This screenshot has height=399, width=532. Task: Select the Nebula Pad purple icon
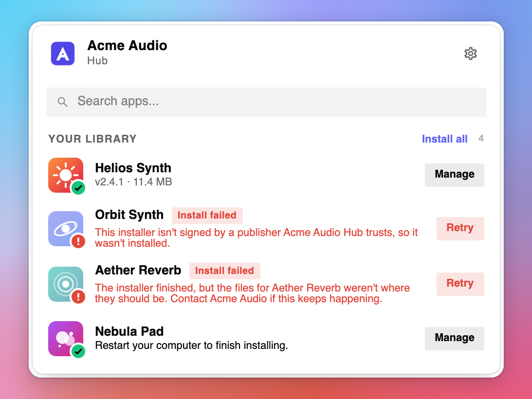(x=66, y=339)
